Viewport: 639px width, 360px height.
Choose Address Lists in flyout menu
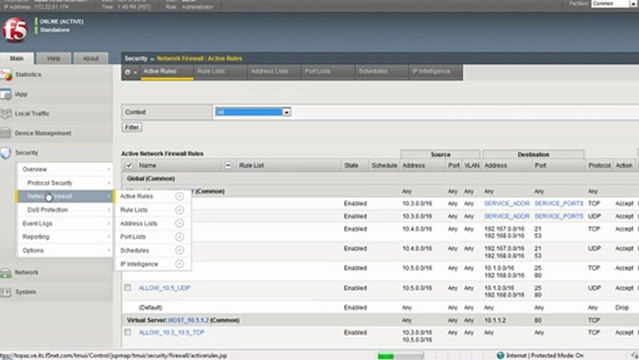[139, 223]
